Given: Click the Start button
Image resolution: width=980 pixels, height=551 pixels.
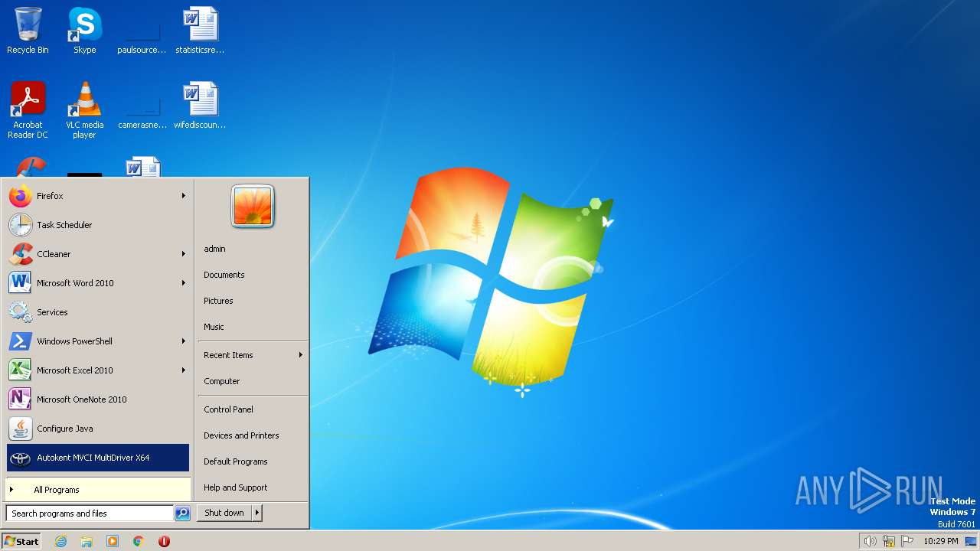Looking at the screenshot, I should [x=21, y=541].
